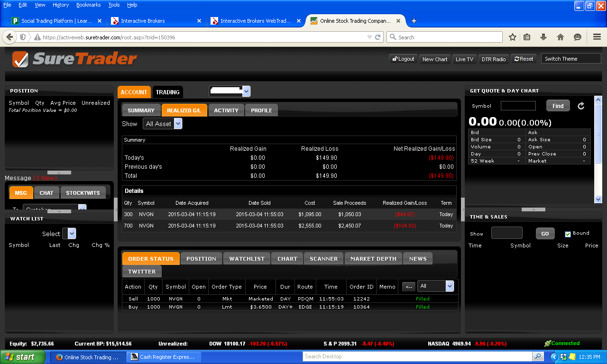Image resolution: width=607 pixels, height=364 pixels.
Task: Collapse the Position panel with its handle
Action: pos(59,173)
